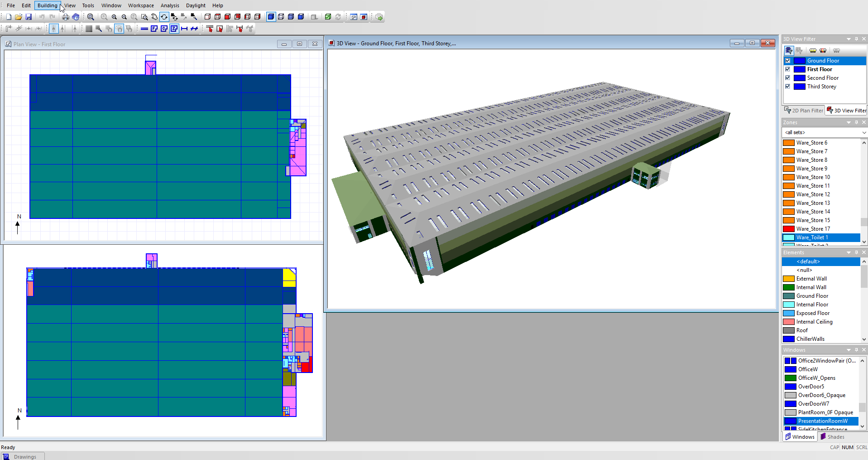Click the double blue line draw icon
The width and height of the screenshot is (868, 460).
(144, 29)
